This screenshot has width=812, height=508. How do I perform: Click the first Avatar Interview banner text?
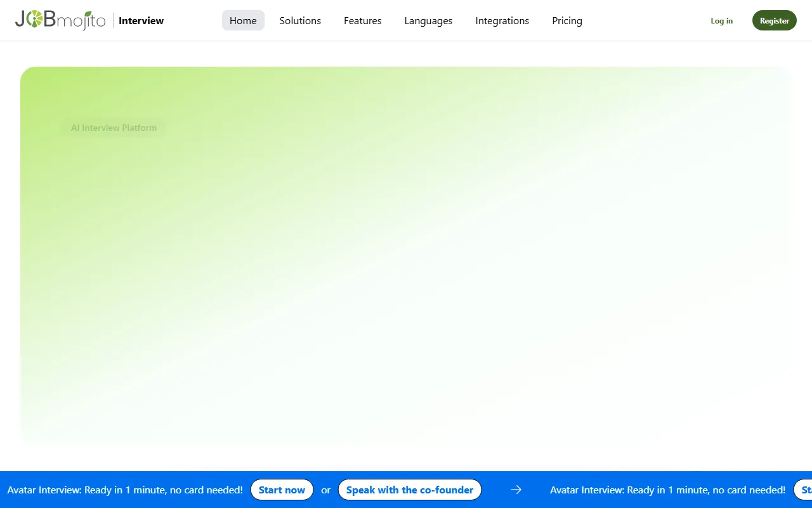125,490
